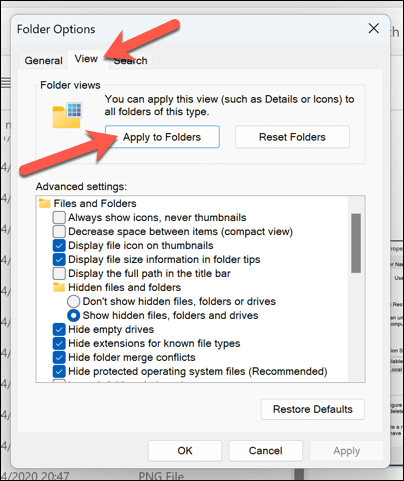Screen dimensions: 404x481
Task: Select the Files and Folders tree label
Action: (95, 203)
